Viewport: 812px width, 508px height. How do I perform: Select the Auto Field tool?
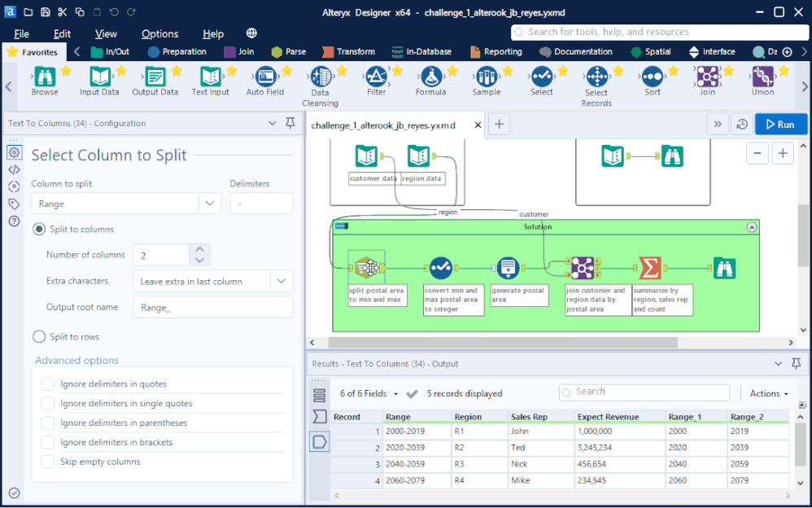[x=265, y=77]
